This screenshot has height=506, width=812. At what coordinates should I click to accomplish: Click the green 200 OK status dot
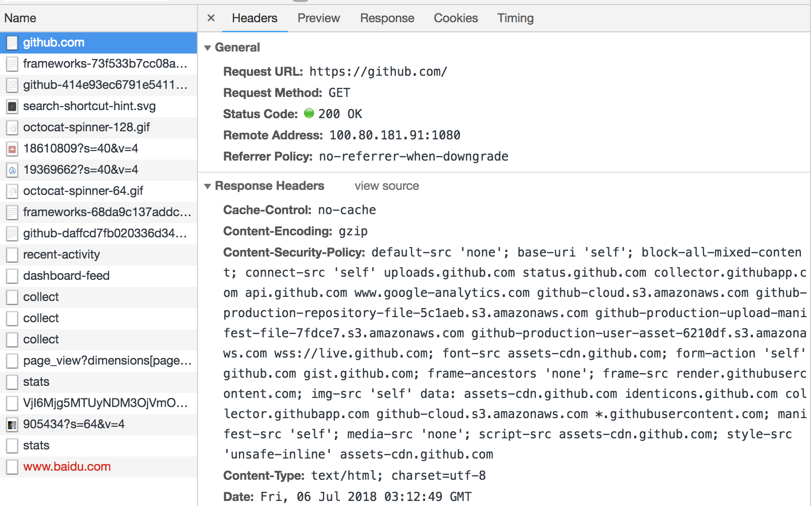tap(309, 113)
